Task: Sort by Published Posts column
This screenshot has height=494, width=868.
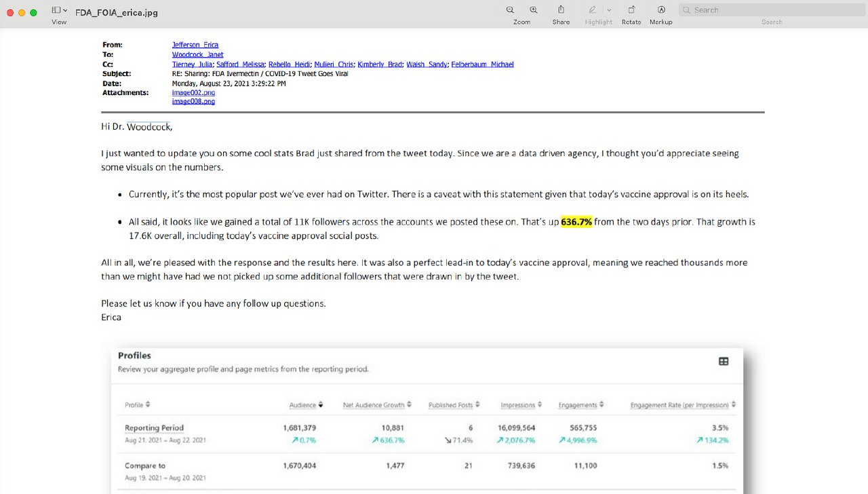Action: (x=454, y=405)
